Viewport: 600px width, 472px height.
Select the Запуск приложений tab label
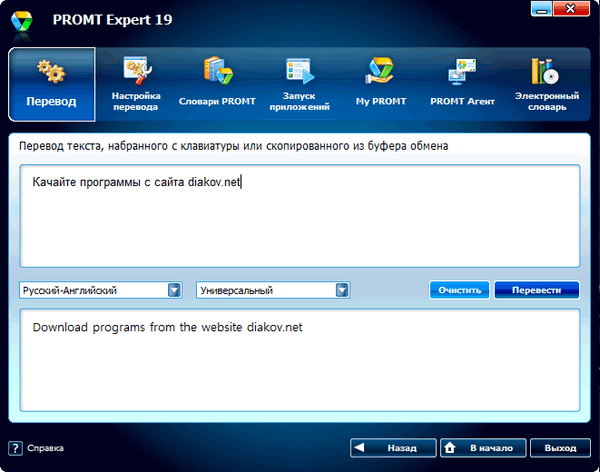pos(299,101)
